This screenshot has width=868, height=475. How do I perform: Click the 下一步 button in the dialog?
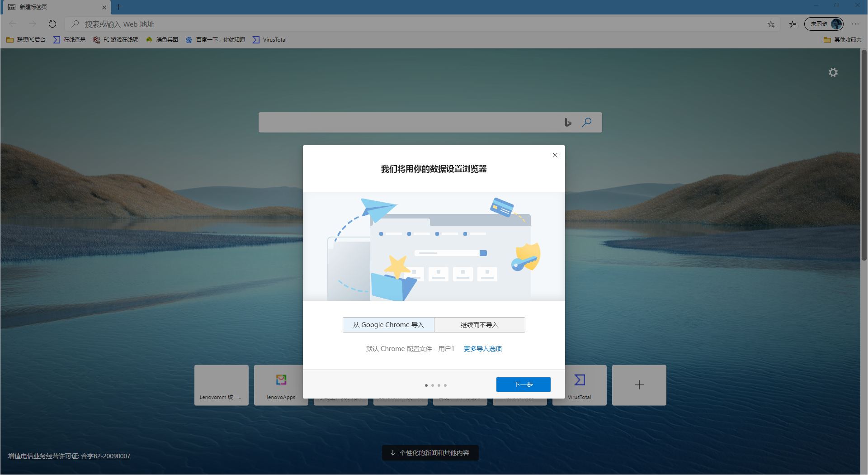point(523,384)
